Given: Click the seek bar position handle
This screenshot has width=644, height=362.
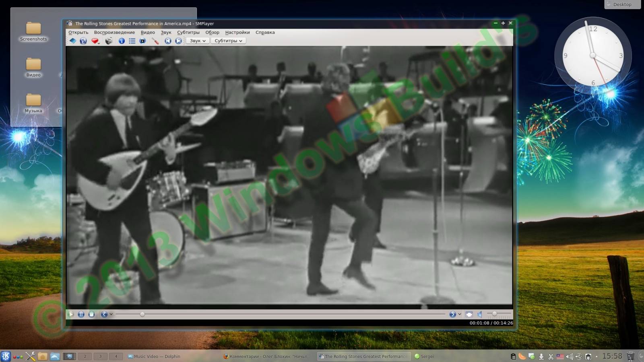Looking at the screenshot, I should click(142, 314).
